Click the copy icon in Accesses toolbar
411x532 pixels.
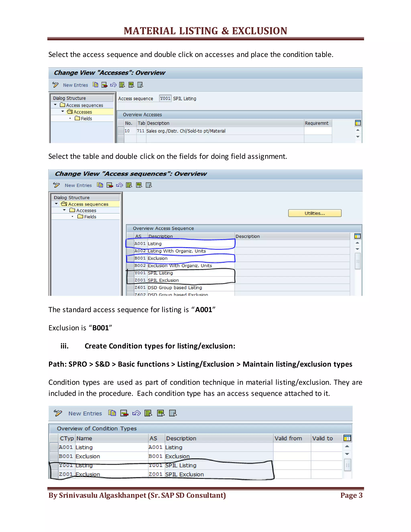point(96,85)
